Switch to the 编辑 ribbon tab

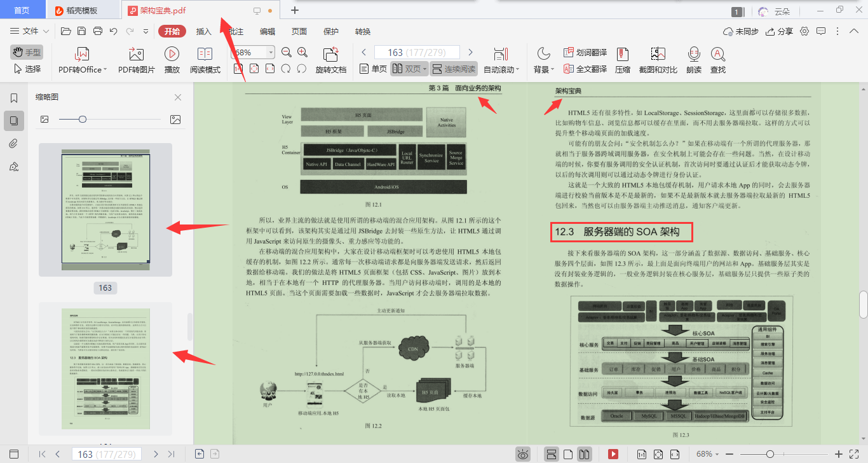(268, 31)
